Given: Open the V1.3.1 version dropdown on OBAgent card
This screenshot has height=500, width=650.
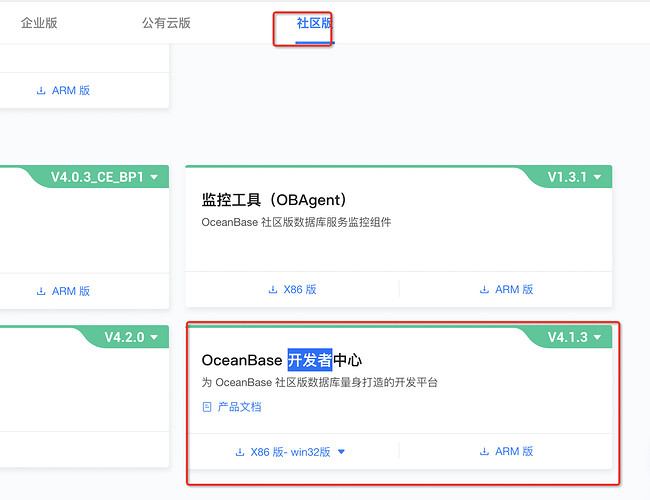Looking at the screenshot, I should coord(574,177).
